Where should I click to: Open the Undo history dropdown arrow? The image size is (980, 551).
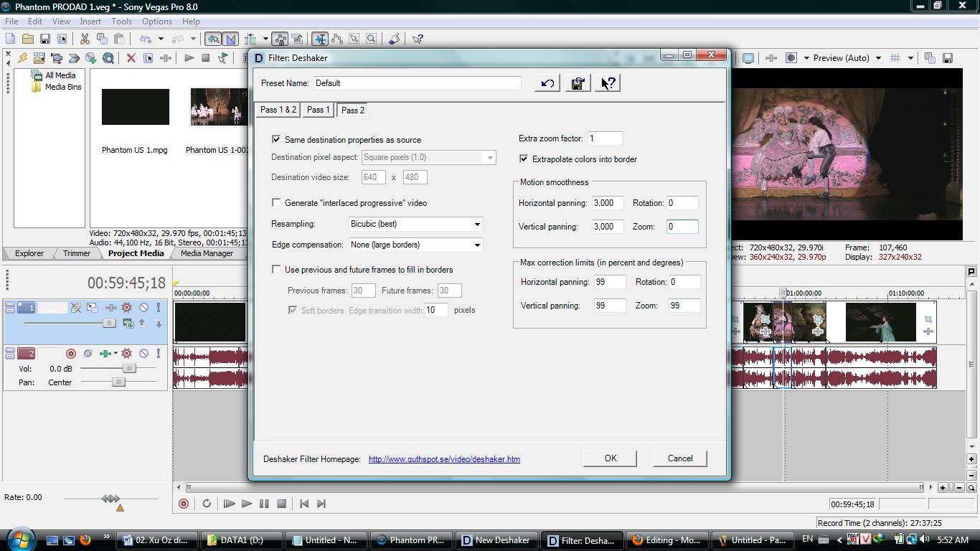pos(161,39)
